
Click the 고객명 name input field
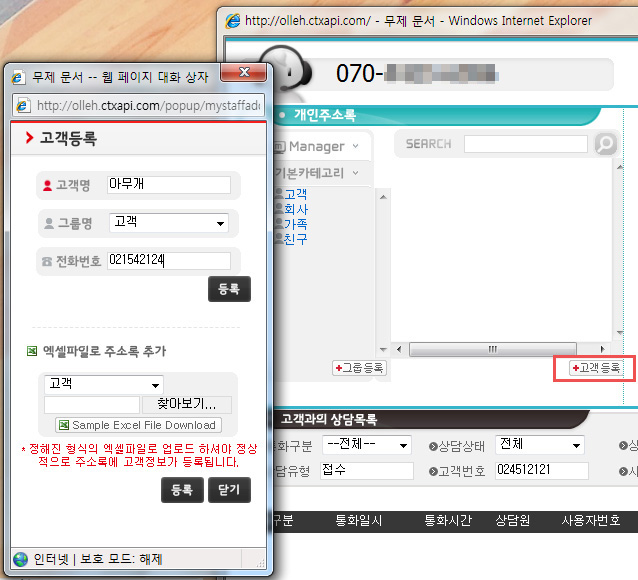(168, 185)
